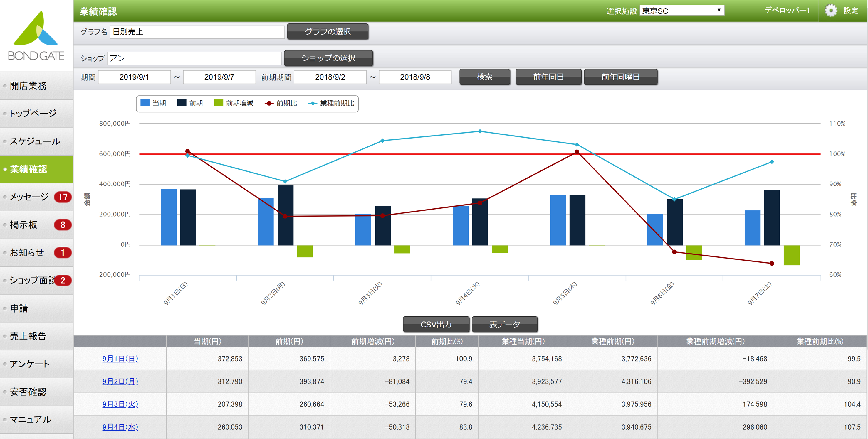Toggle the 当期 series in the legend
The image size is (868, 439).
tap(153, 103)
